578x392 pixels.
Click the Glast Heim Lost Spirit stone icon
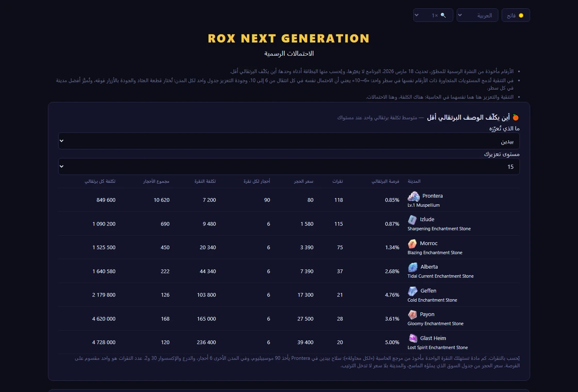pos(412,338)
